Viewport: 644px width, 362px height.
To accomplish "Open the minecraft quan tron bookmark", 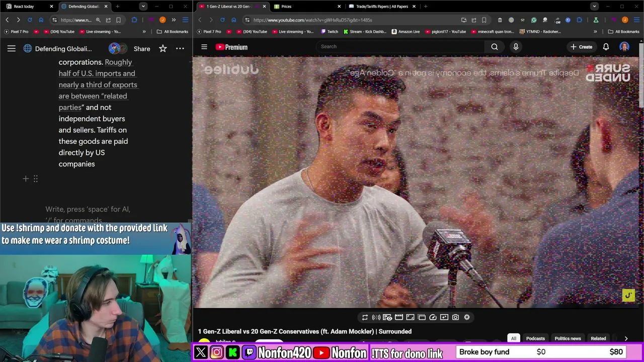I will click(x=492, y=31).
